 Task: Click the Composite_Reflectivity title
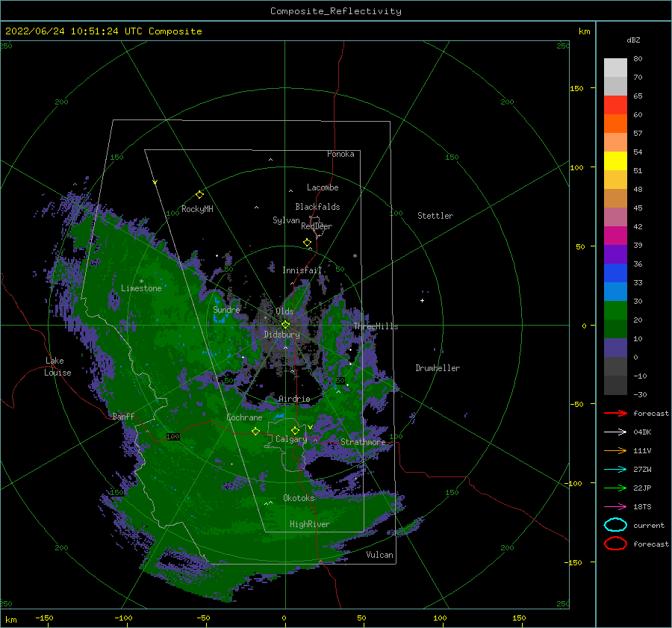coord(336,11)
